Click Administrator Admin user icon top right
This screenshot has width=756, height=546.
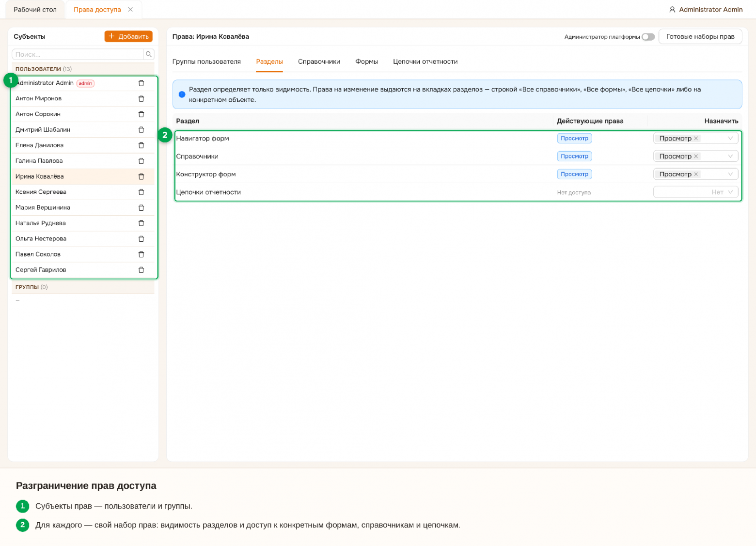coord(672,10)
